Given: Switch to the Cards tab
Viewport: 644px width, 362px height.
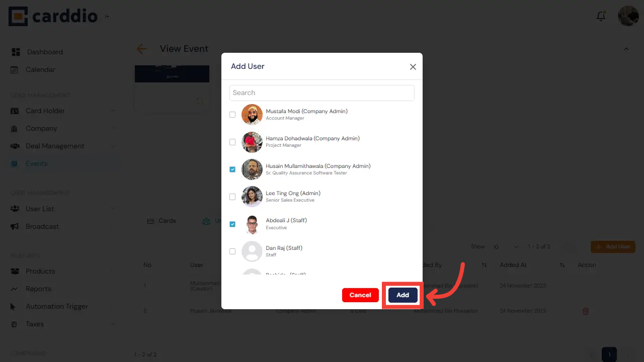Looking at the screenshot, I should coord(162,221).
